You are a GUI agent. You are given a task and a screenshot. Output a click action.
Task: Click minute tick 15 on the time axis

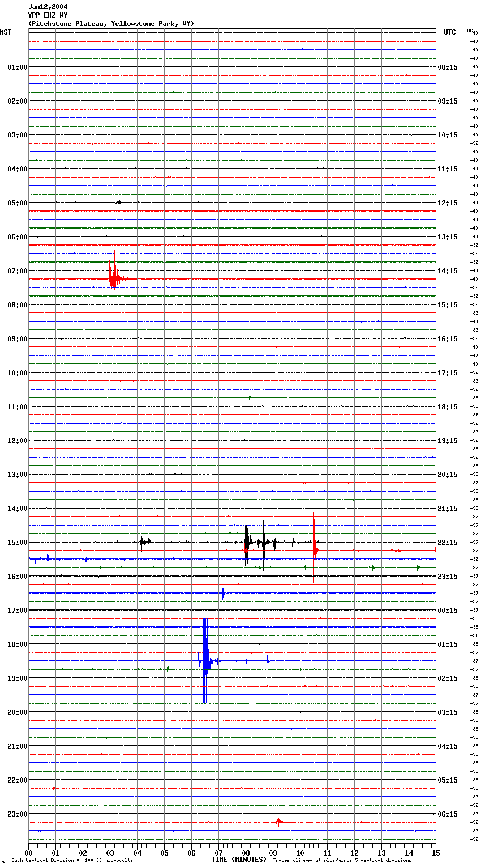point(436,852)
